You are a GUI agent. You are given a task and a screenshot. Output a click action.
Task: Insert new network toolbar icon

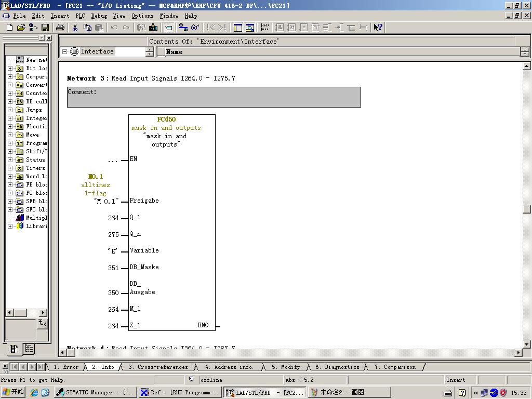point(264,28)
